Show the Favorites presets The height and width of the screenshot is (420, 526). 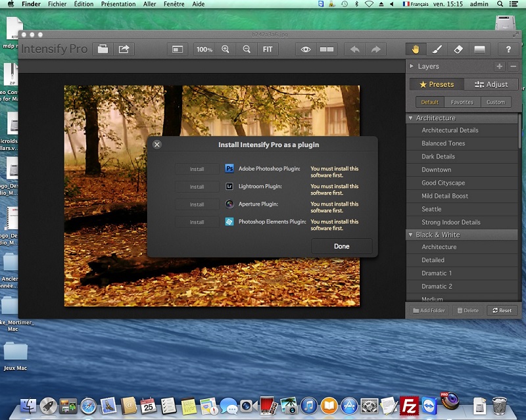pyautogui.click(x=462, y=102)
